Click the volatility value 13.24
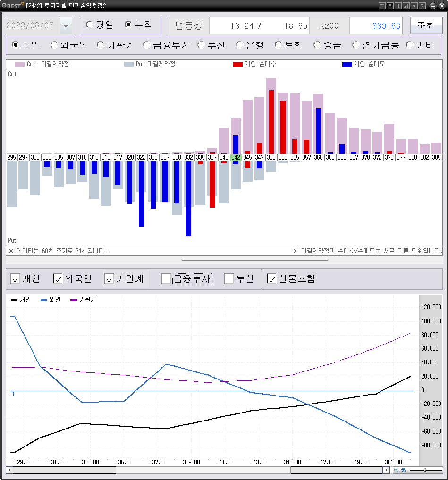 pyautogui.click(x=242, y=25)
